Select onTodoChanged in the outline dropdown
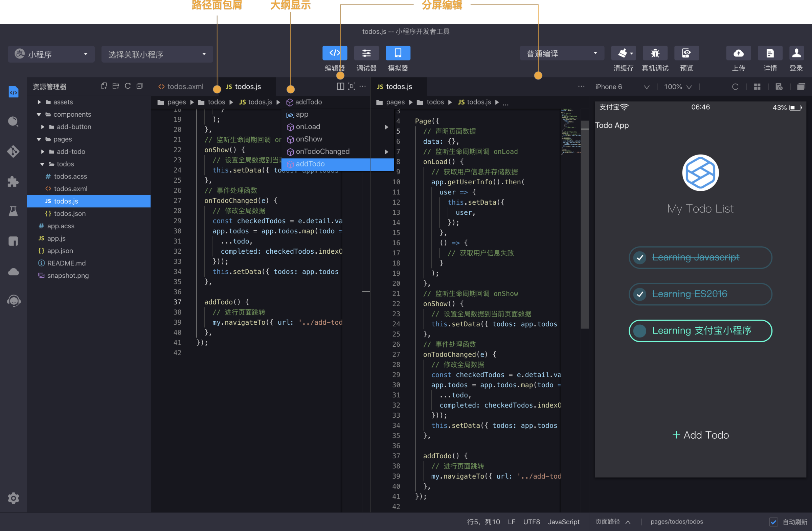812x531 pixels. tap(337, 152)
